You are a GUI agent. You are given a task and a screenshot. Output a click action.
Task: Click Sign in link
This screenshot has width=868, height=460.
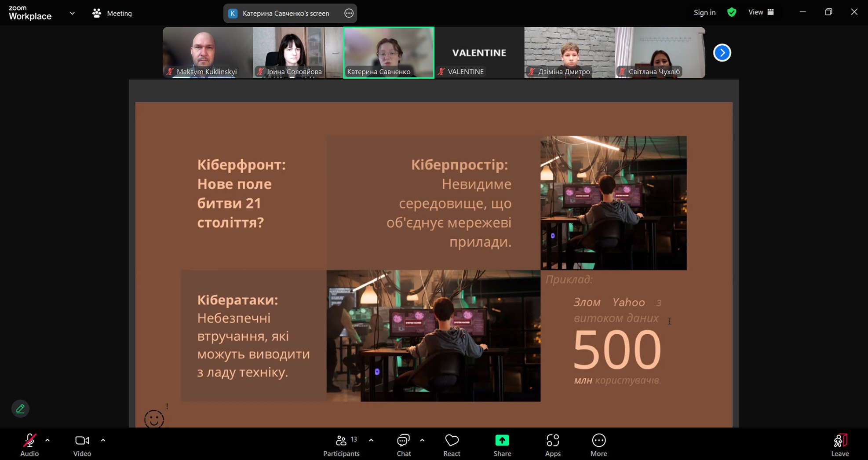click(x=704, y=12)
